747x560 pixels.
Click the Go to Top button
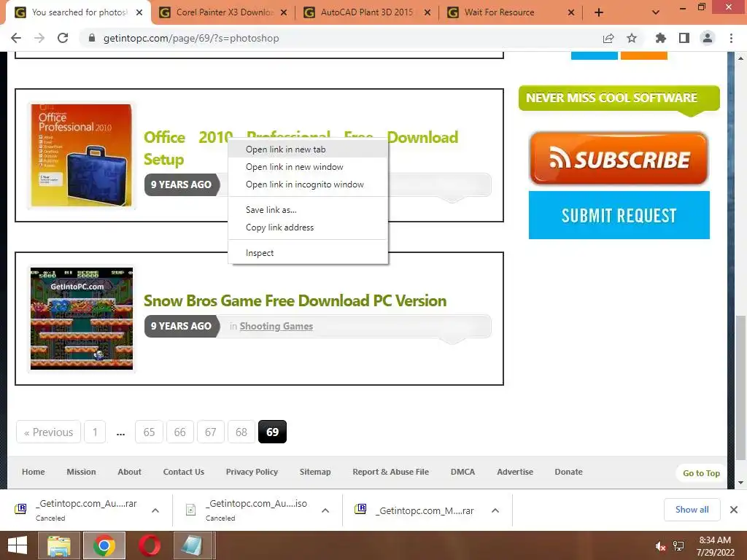click(x=701, y=473)
